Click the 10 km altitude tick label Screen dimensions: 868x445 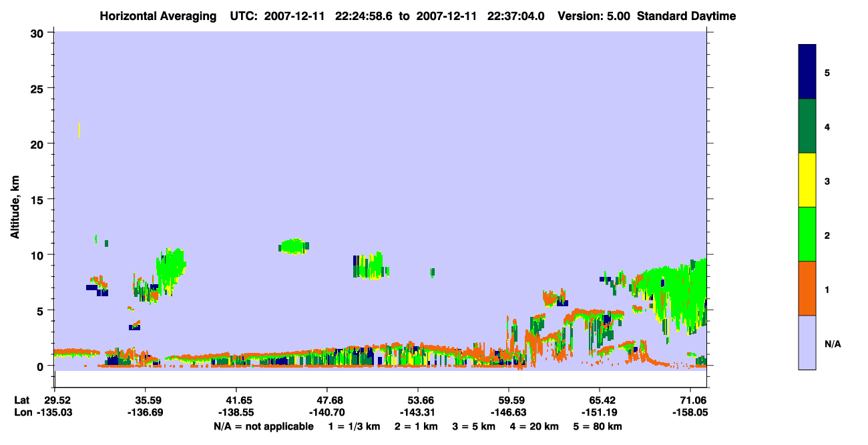[x=39, y=255]
